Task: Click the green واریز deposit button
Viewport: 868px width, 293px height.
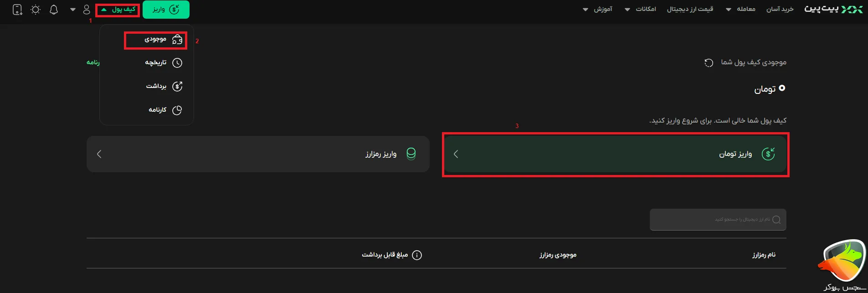Action: pos(166,10)
